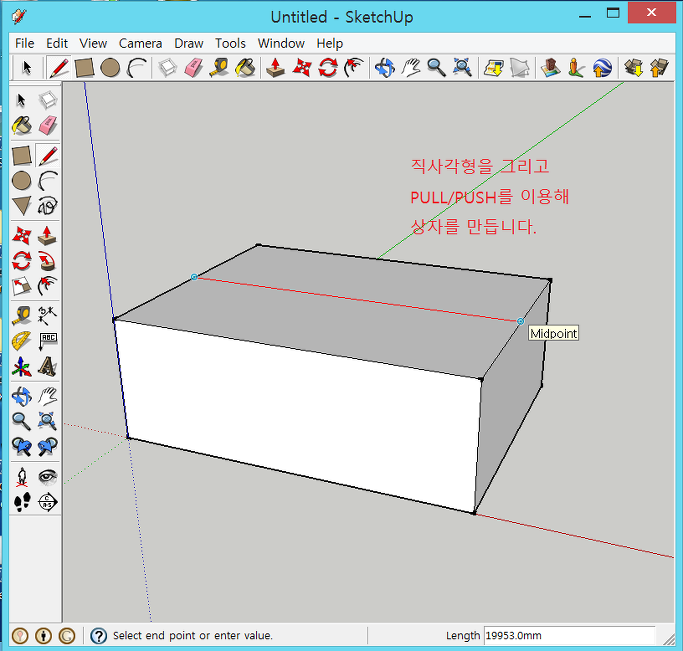
Task: Select the Eraser in the top toolbar
Action: point(193,68)
